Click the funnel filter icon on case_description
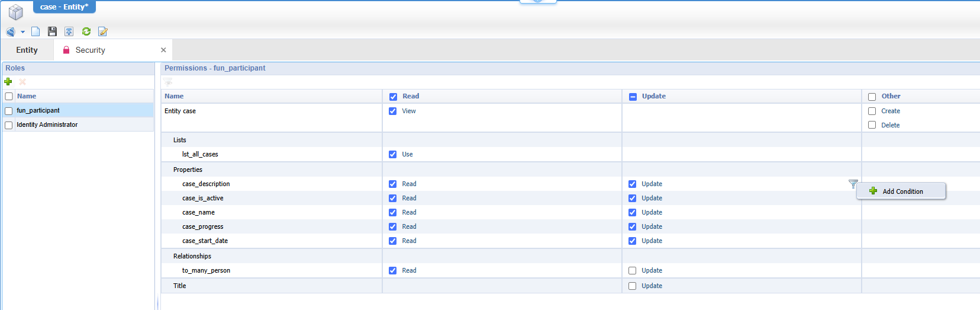The width and height of the screenshot is (980, 310). tap(853, 184)
